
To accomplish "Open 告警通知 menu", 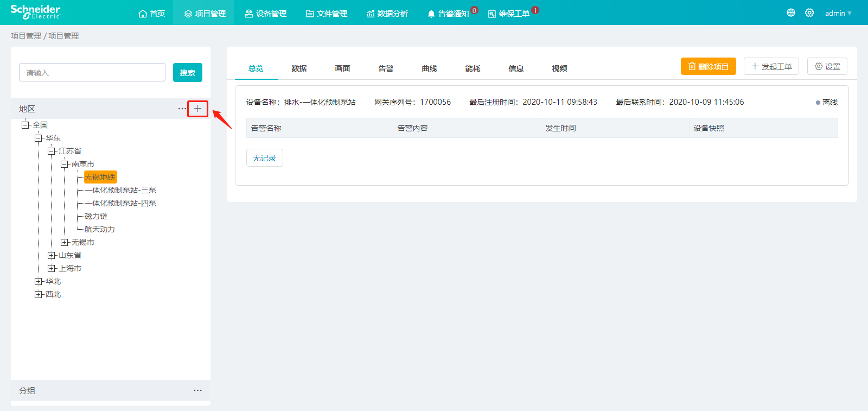I will (x=448, y=13).
